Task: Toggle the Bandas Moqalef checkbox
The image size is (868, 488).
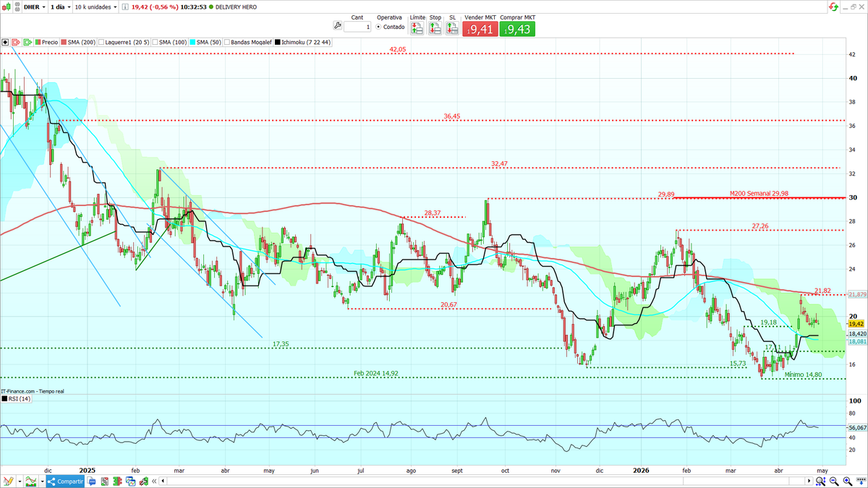Action: pyautogui.click(x=226, y=42)
